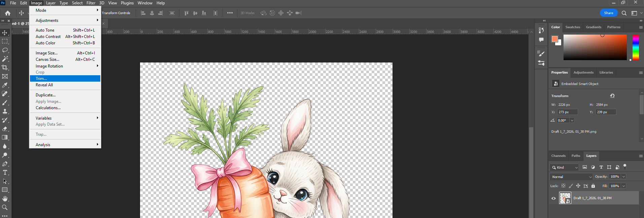Viewport: 644px width, 218px height.
Task: Reset the transform in the Properties panel
Action: point(612,96)
